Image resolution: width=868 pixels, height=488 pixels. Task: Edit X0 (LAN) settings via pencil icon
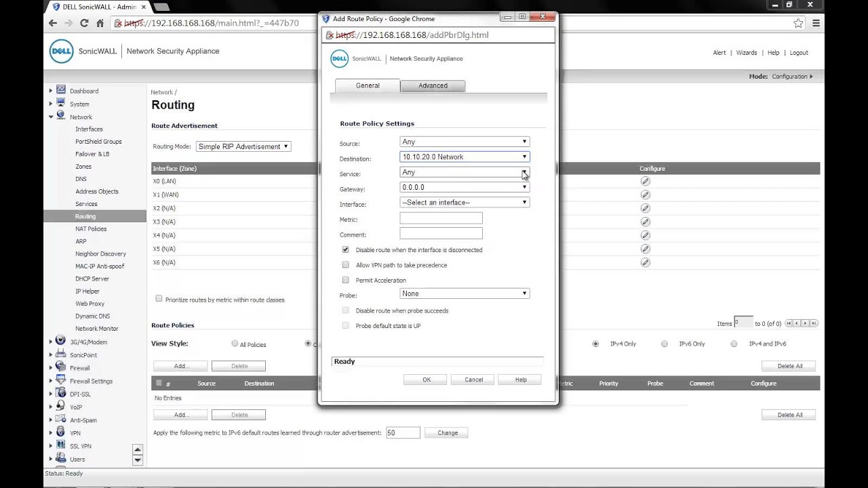645,181
